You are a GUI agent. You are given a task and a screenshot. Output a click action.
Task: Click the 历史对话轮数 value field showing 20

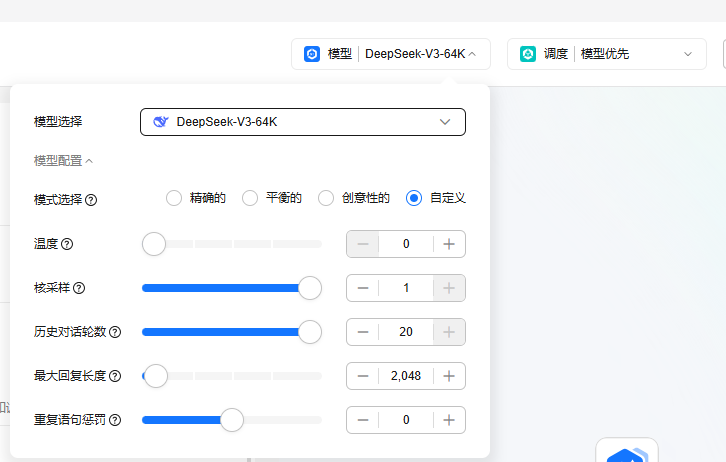click(406, 332)
